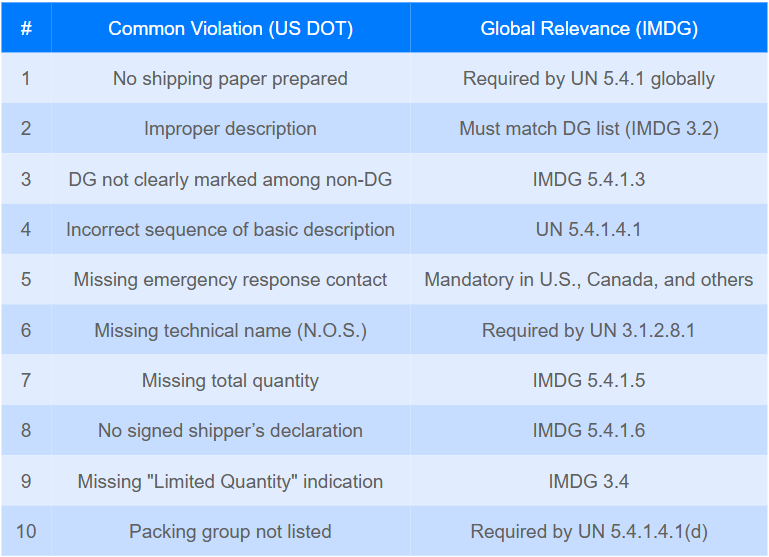Select the 'Improper description' cell

tap(231, 128)
